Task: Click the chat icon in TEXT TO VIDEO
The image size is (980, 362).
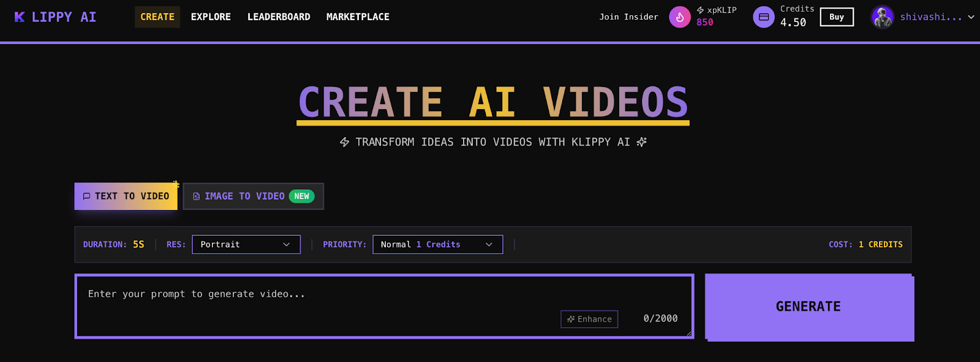Action: click(x=86, y=197)
